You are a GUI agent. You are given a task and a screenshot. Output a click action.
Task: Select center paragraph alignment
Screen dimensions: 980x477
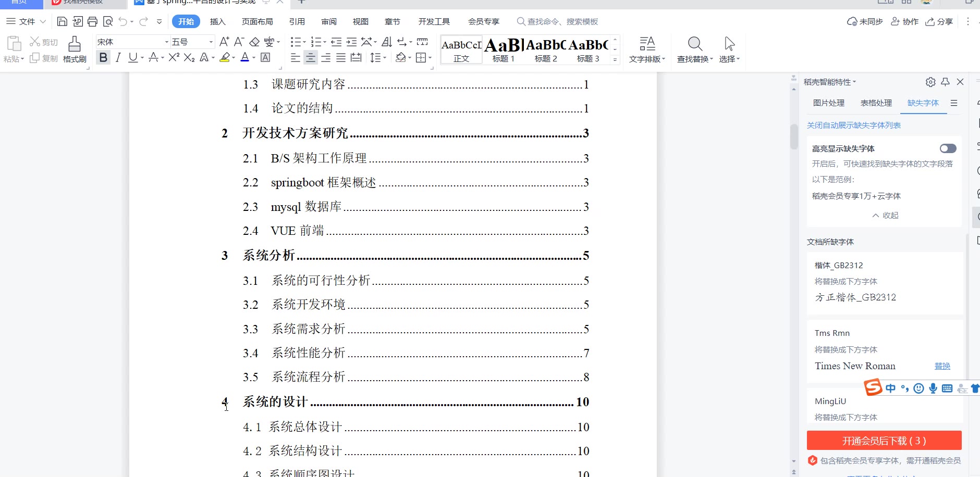pyautogui.click(x=311, y=57)
